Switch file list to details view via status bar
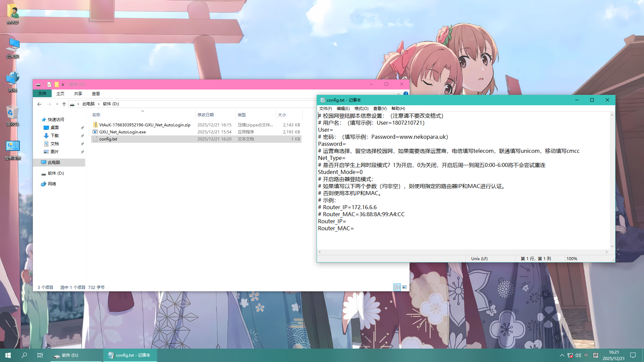 pyautogui.click(x=397, y=287)
